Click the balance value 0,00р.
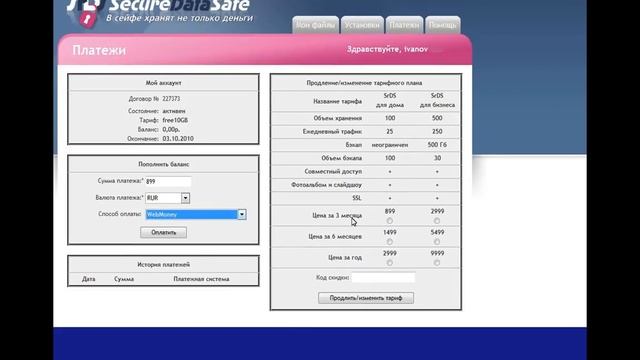This screenshot has width=640, height=360. point(171,129)
